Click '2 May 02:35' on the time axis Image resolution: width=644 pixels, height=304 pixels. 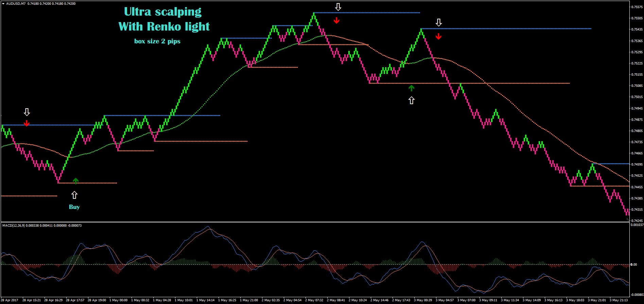pos(271,300)
